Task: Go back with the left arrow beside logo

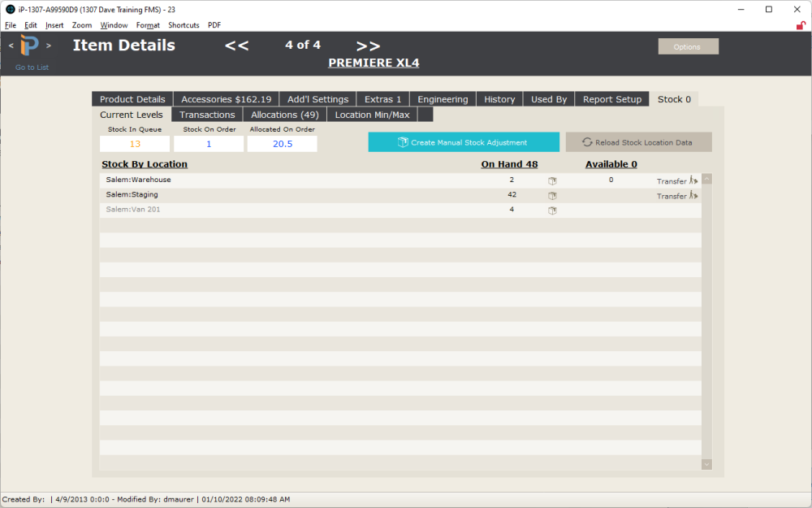Action: 11,46
